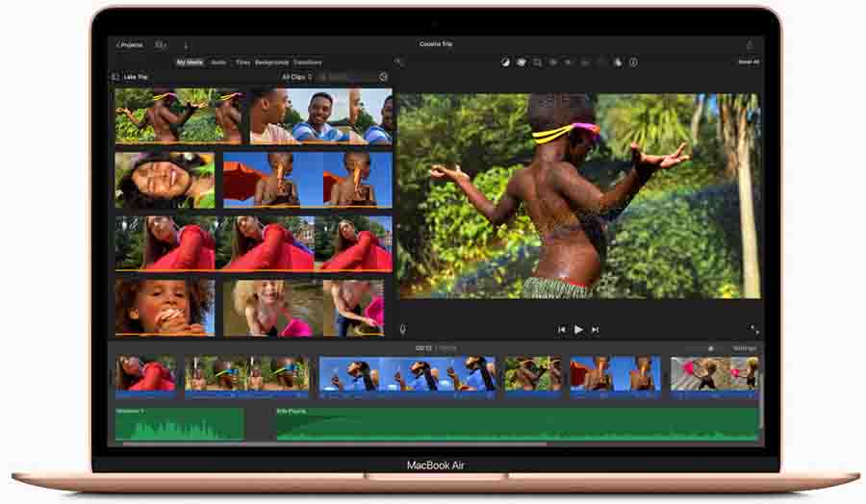Select the blonde child with pink bucket clip
Screen dimensions: 866x504
point(303,308)
